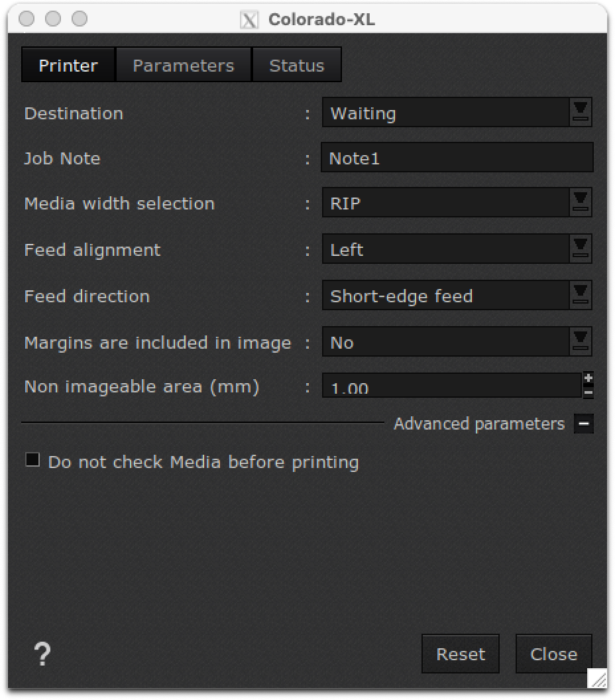
Task: Enable Do not check Media before printing
Action: (x=32, y=460)
